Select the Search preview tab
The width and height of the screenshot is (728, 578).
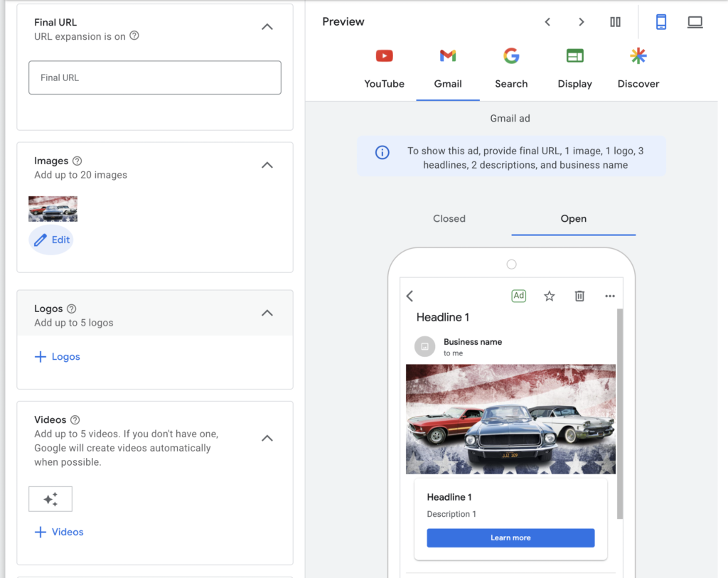point(511,68)
